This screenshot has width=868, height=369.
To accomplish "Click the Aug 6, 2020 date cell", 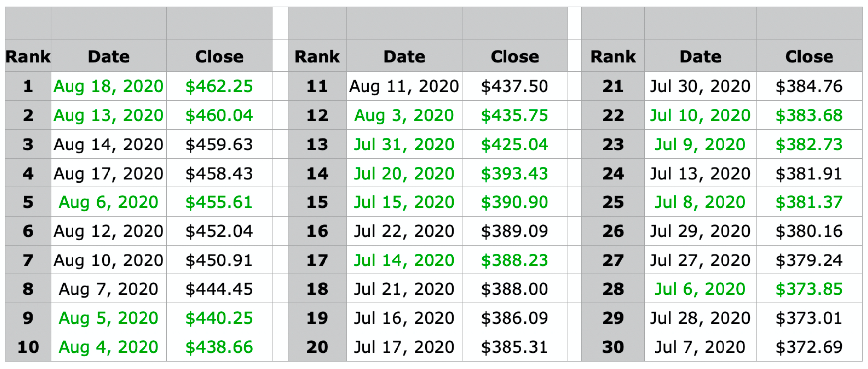I will 108,202.
